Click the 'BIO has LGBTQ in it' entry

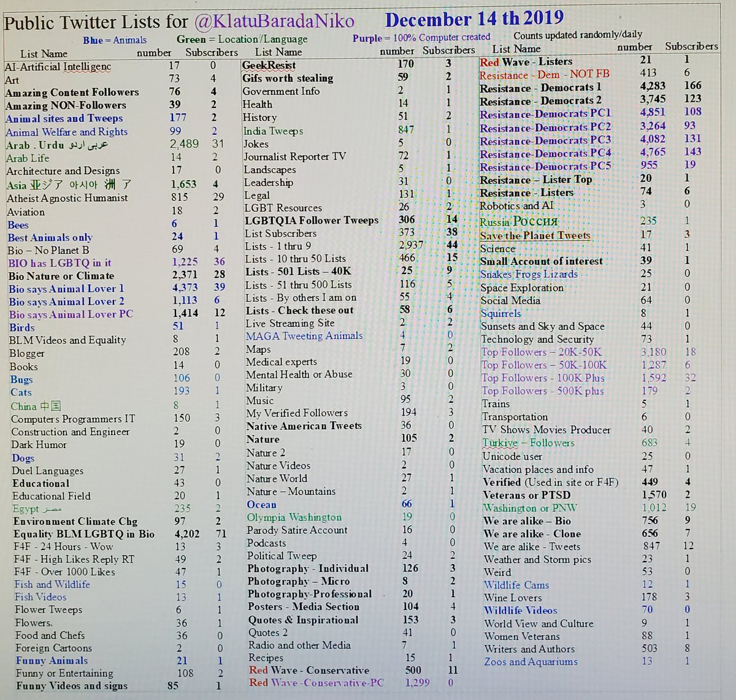(x=59, y=263)
